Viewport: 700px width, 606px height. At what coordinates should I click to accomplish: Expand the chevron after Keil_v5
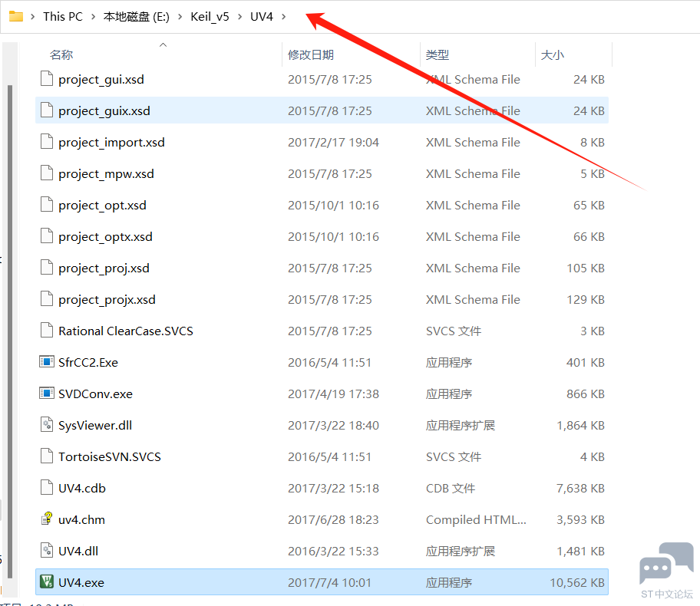click(239, 17)
